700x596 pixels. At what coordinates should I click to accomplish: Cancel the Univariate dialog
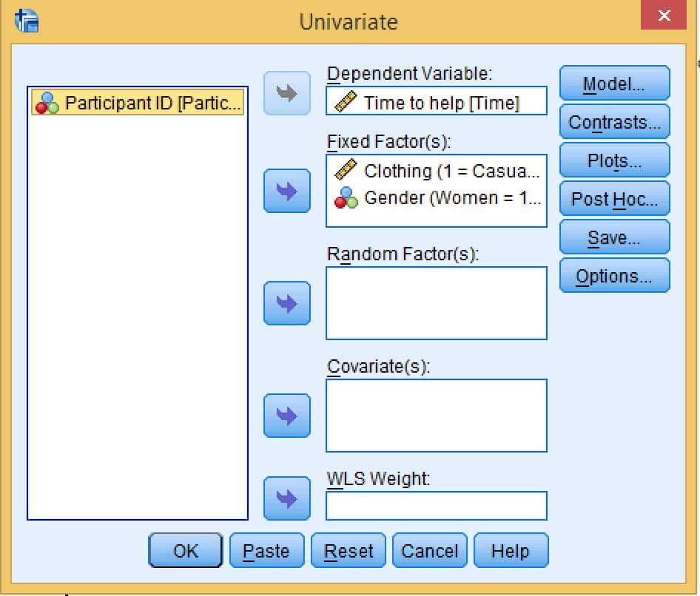click(x=429, y=550)
